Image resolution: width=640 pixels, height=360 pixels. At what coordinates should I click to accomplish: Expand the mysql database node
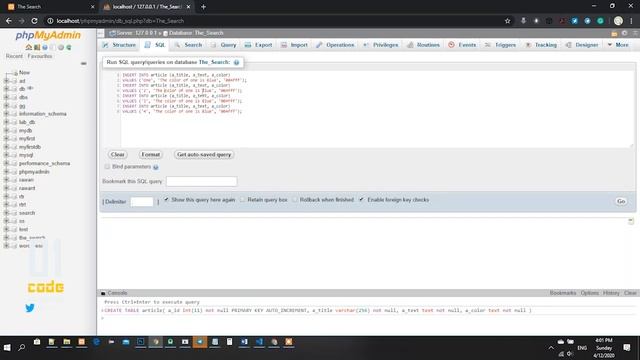(x=6, y=155)
